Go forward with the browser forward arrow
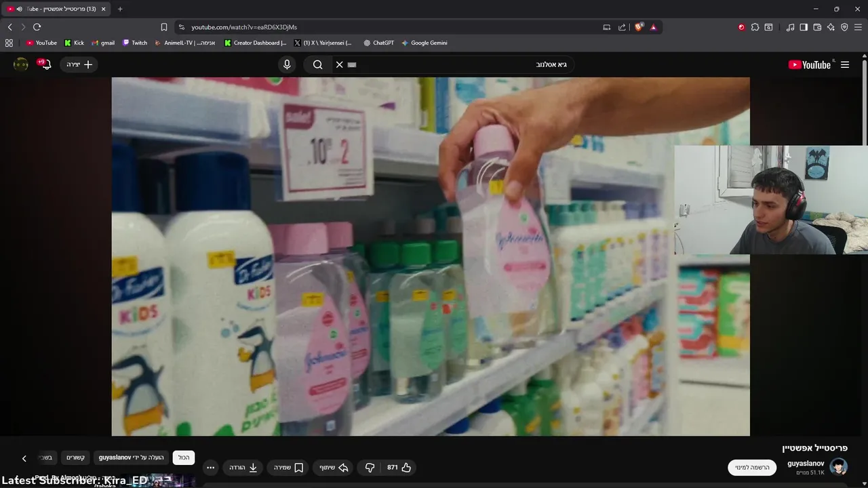The width and height of the screenshot is (868, 488). coord(23,27)
